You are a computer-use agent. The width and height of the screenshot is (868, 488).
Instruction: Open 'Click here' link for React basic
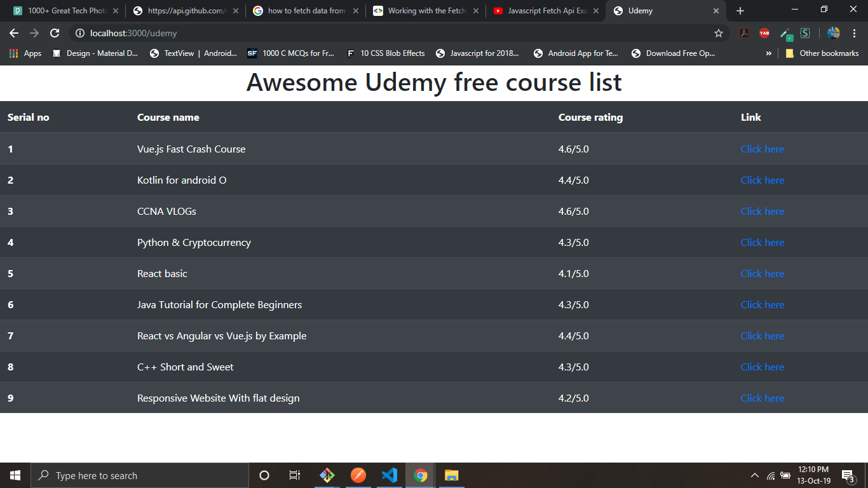(x=762, y=273)
